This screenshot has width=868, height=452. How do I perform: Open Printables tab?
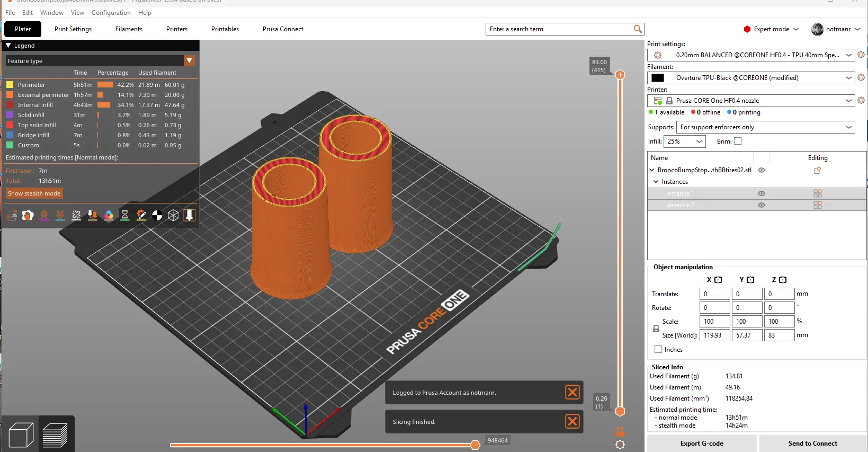pyautogui.click(x=225, y=29)
